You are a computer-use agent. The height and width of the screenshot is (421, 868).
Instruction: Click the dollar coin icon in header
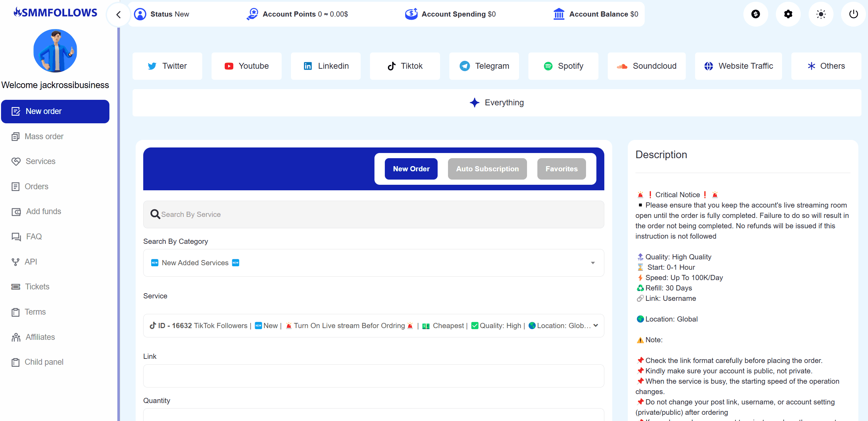point(755,14)
